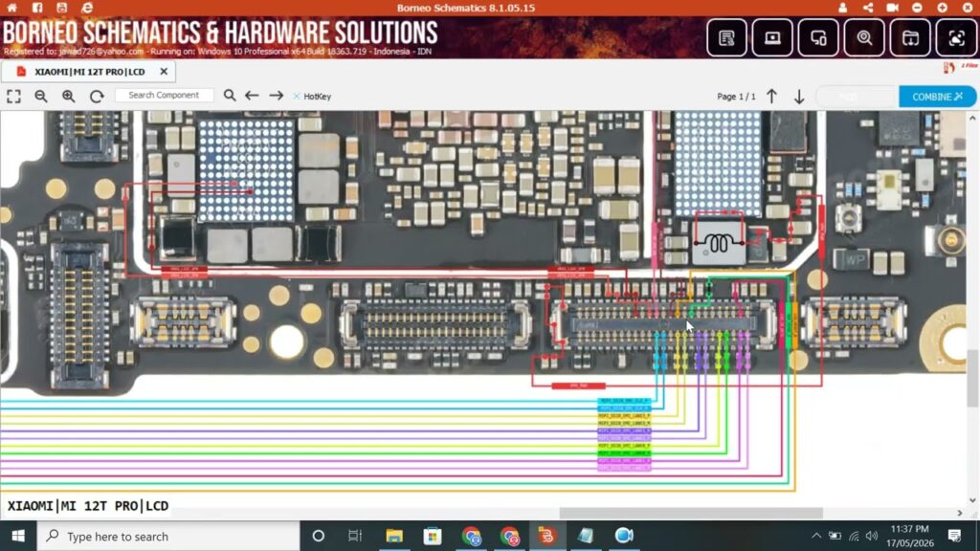Click the horizontal scrollbar thumb

(x=691, y=513)
